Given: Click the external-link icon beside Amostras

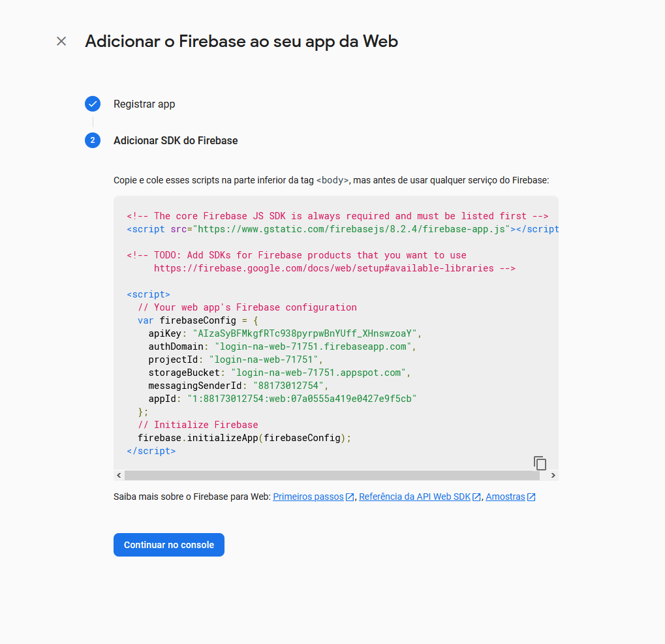Looking at the screenshot, I should 531,497.
